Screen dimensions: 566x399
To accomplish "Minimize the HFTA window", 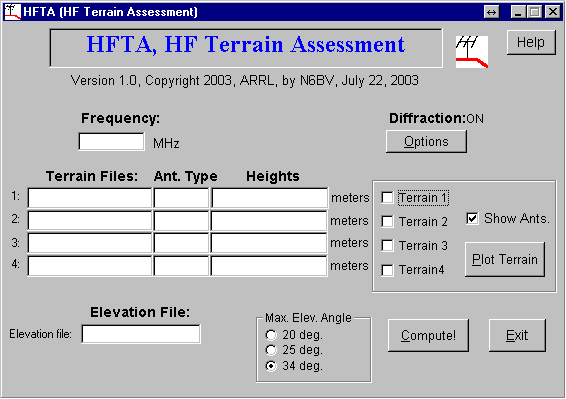I will pos(518,12).
